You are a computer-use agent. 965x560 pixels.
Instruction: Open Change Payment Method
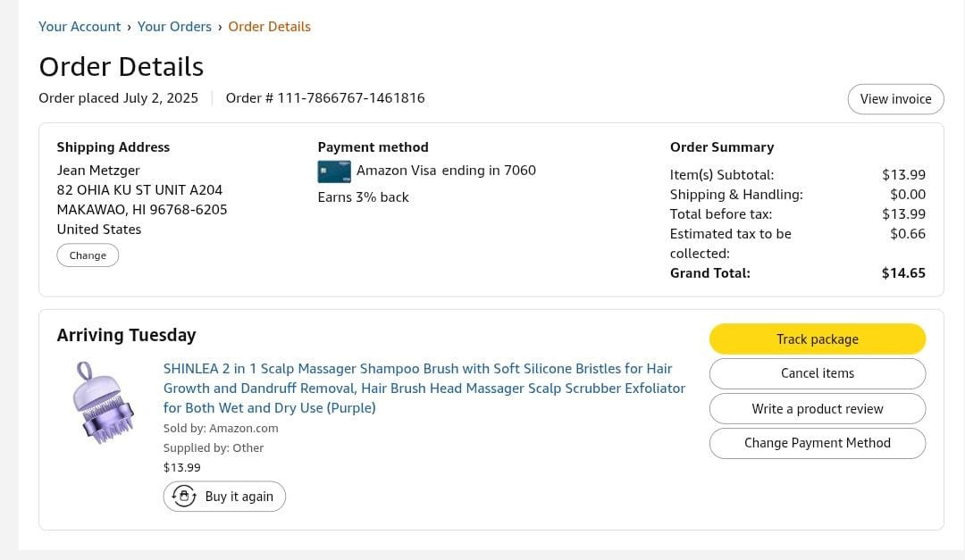818,443
